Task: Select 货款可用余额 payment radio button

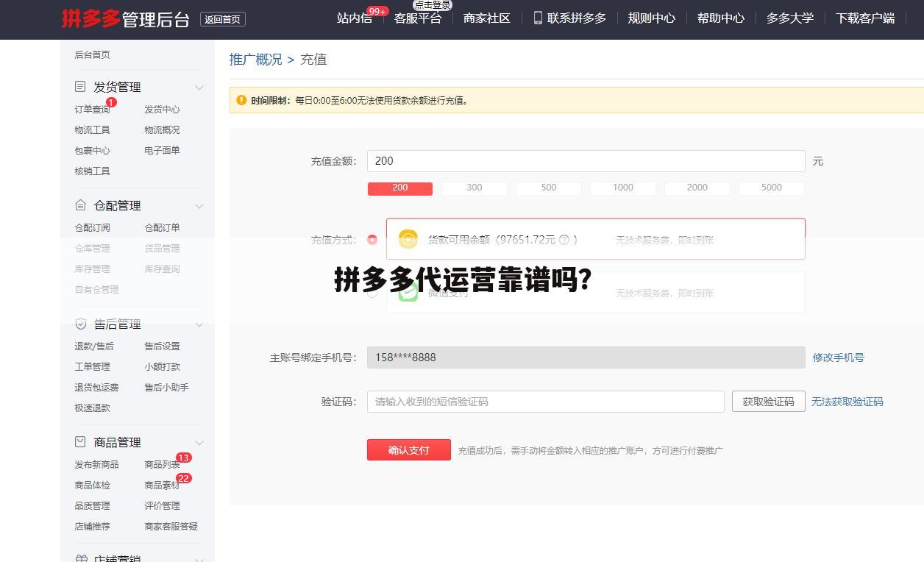Action: coord(372,240)
